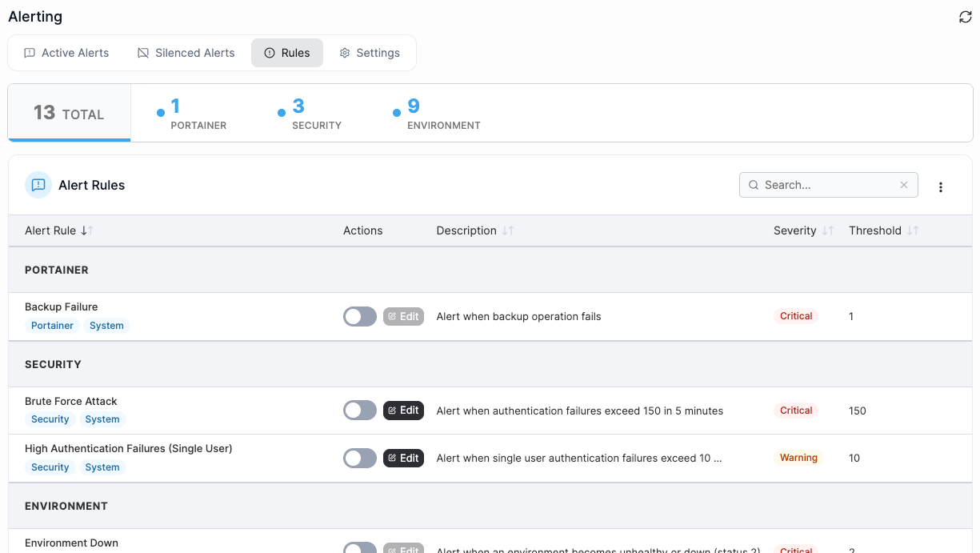This screenshot has width=980, height=553.
Task: Toggle the Backup Failure rule switch
Action: pyautogui.click(x=360, y=316)
